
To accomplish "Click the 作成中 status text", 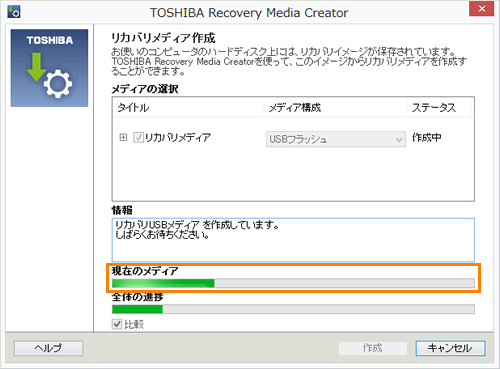I will [427, 137].
